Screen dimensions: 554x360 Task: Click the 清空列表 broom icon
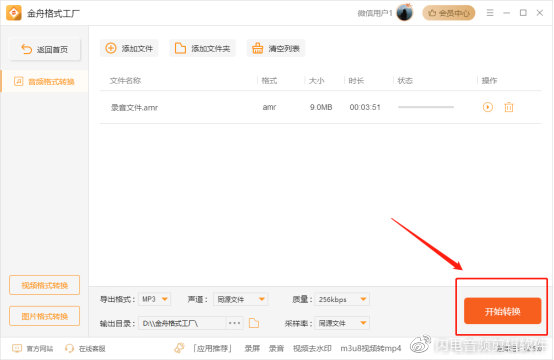click(x=257, y=48)
